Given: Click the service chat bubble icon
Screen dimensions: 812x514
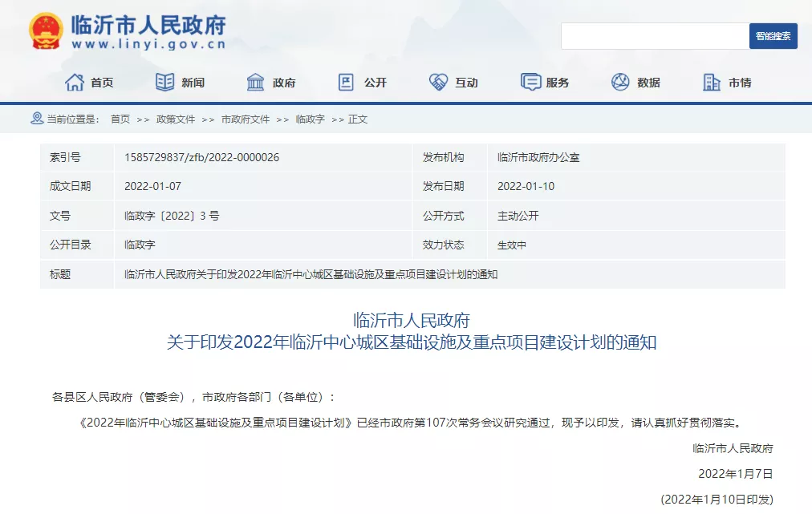Looking at the screenshot, I should click(x=530, y=83).
